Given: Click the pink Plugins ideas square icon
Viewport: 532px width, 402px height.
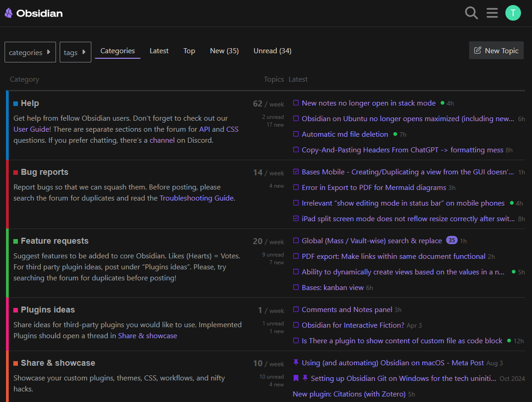Looking at the screenshot, I should click(x=16, y=310).
